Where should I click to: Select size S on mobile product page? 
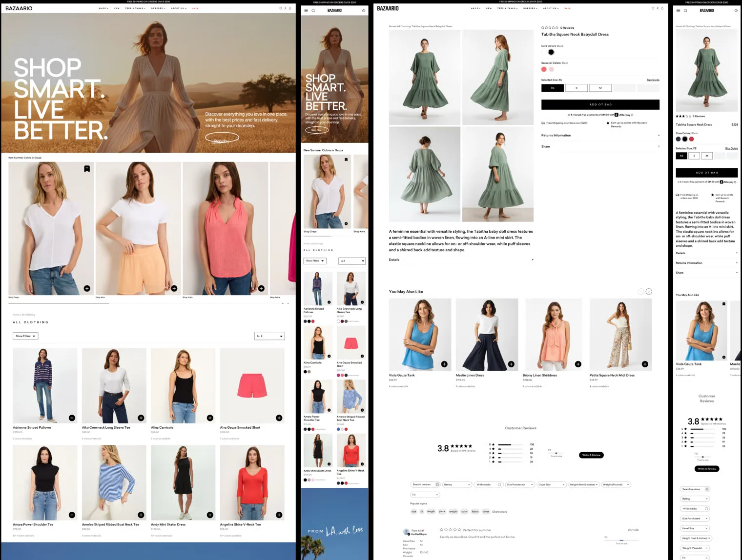[x=694, y=156]
